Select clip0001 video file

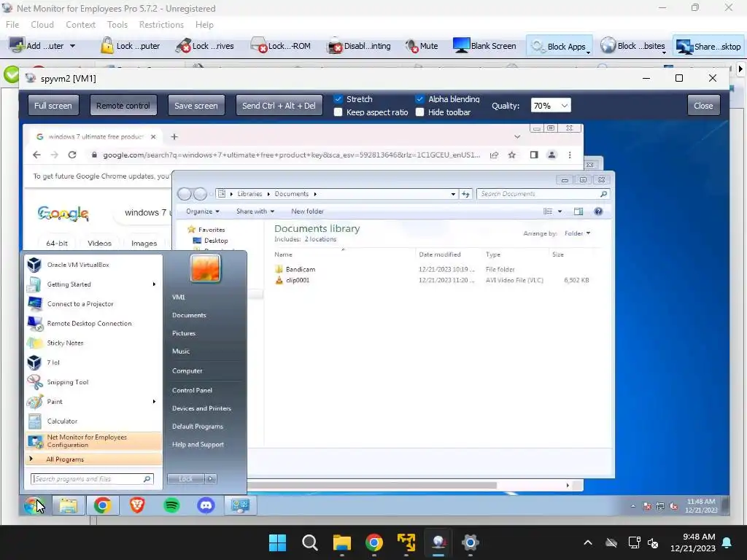tap(298, 280)
